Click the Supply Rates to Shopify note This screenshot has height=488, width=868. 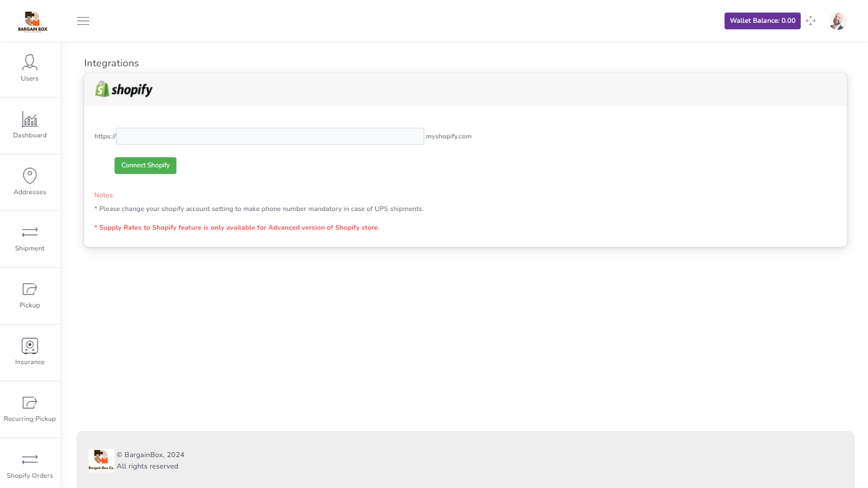click(x=237, y=228)
